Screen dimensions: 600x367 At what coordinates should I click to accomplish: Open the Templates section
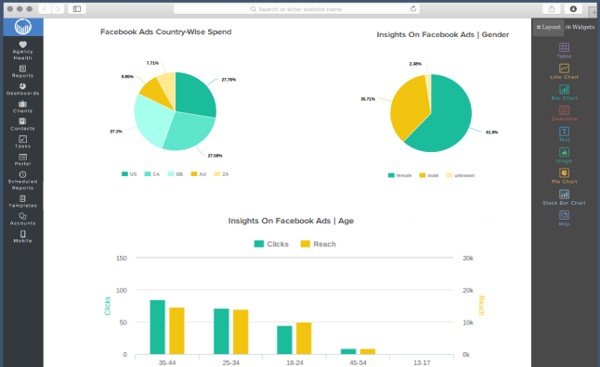(23, 201)
